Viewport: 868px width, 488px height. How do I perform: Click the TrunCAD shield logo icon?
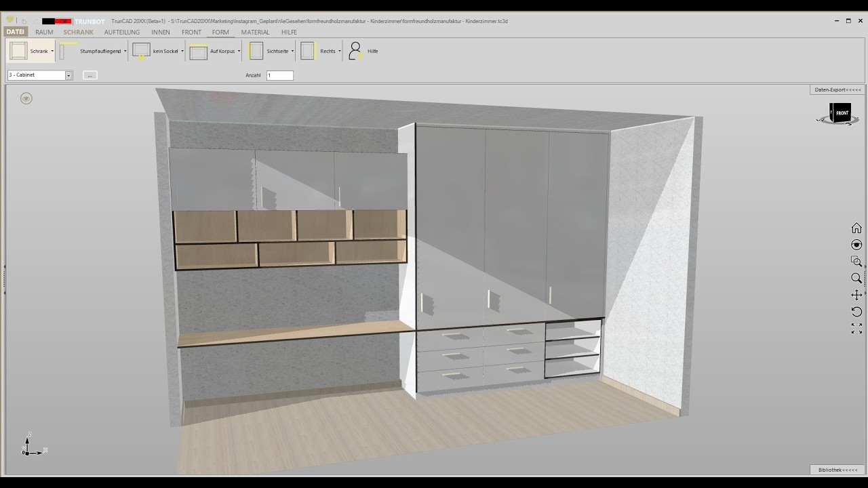[10, 20]
